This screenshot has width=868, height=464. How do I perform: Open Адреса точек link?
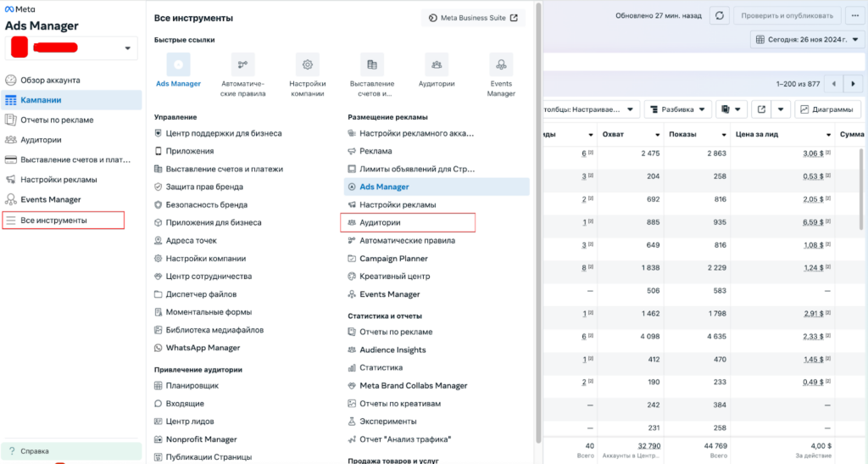(186, 241)
